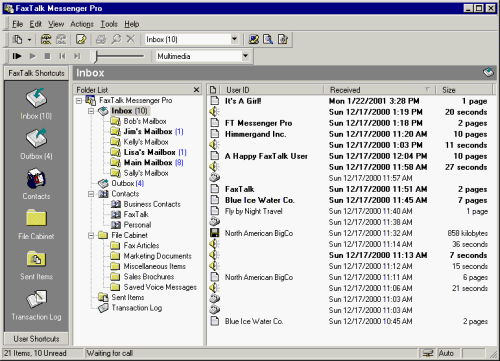
Task: Click the play button in playback bar
Action: click(x=32, y=56)
